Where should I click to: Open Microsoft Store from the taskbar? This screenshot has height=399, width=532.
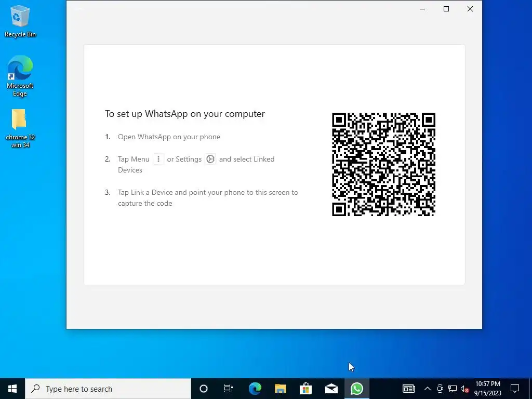coord(305,389)
